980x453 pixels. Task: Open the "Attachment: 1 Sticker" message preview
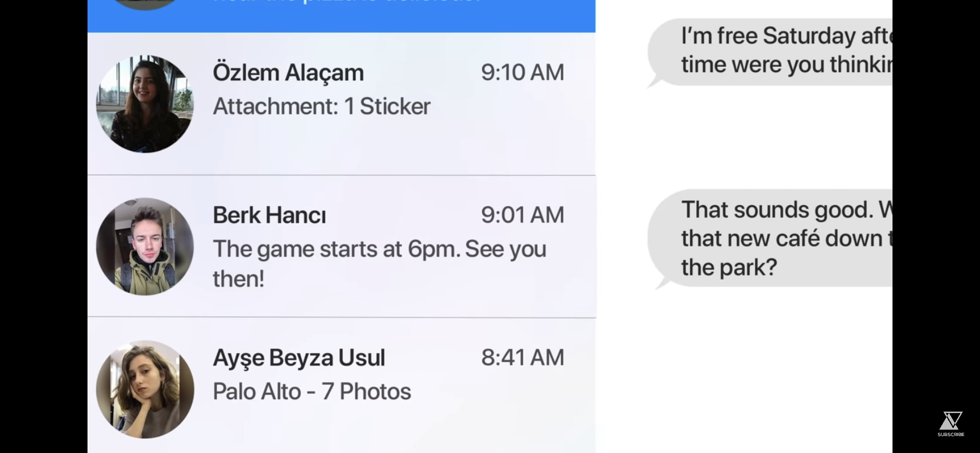pos(322,107)
